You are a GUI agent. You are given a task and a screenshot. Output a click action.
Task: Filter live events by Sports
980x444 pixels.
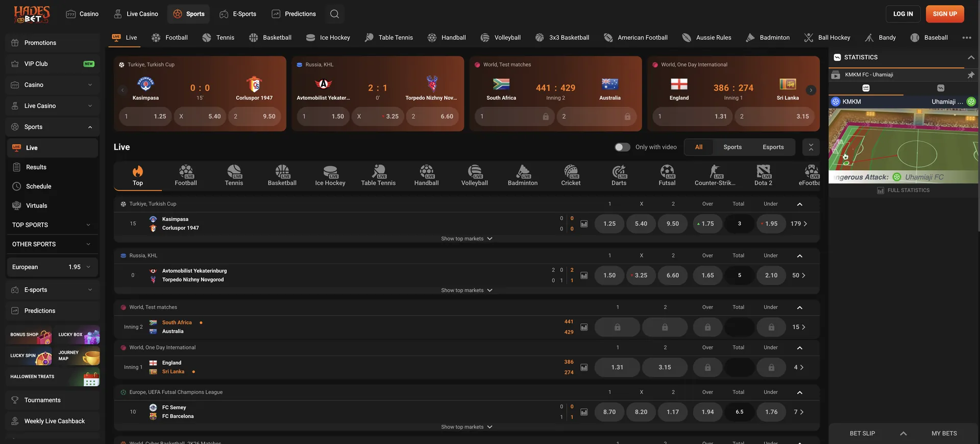pos(732,147)
